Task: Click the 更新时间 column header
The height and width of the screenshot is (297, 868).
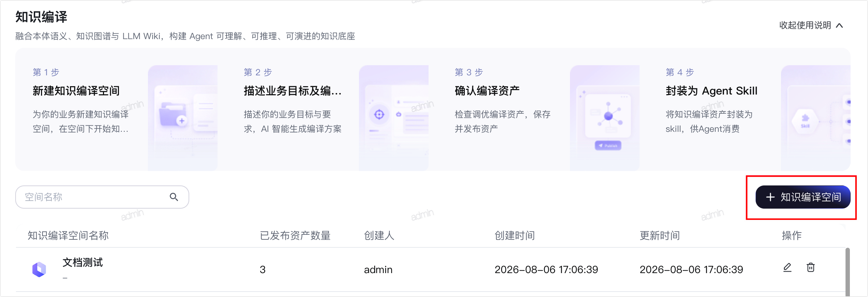Action: (660, 235)
